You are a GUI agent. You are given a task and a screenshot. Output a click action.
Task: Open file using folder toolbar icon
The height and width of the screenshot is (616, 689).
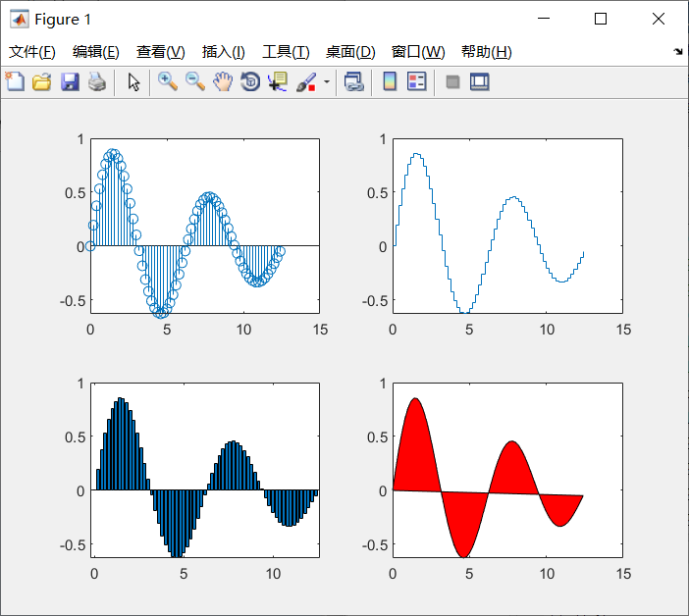tap(42, 82)
